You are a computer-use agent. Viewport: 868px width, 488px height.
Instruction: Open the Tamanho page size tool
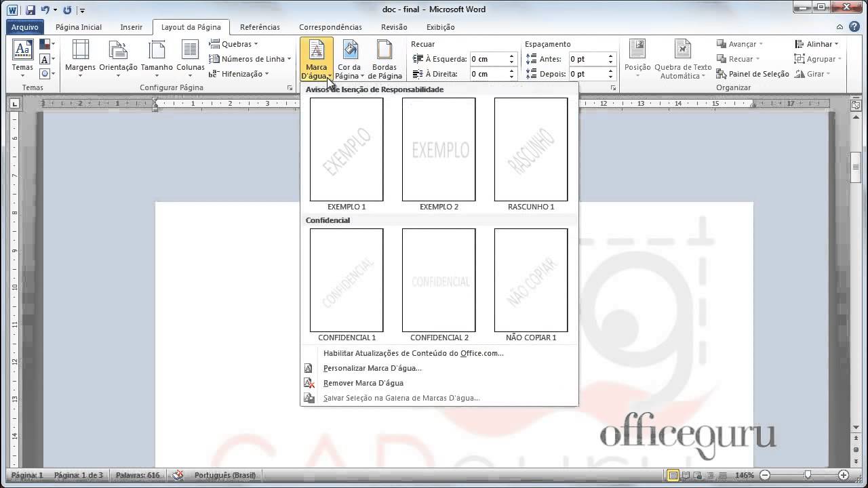[x=157, y=58]
